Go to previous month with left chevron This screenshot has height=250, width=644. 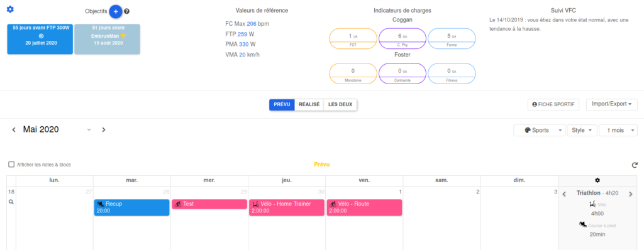(14, 130)
